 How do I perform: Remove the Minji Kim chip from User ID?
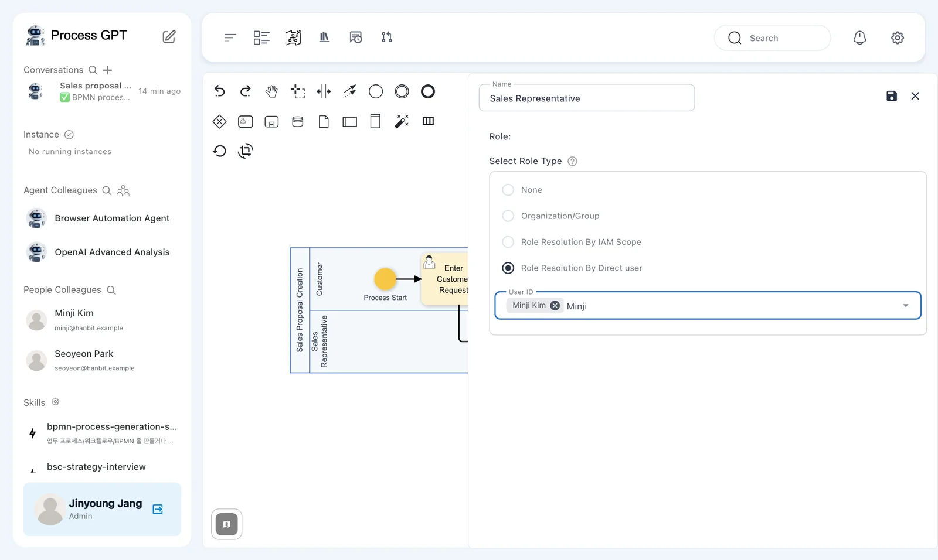(555, 305)
